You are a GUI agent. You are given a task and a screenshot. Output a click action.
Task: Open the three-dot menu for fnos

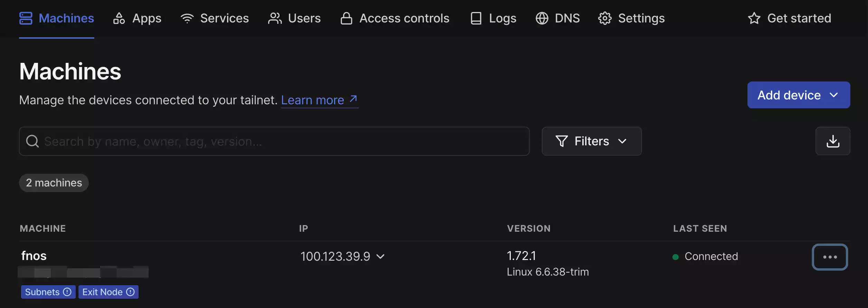point(829,257)
